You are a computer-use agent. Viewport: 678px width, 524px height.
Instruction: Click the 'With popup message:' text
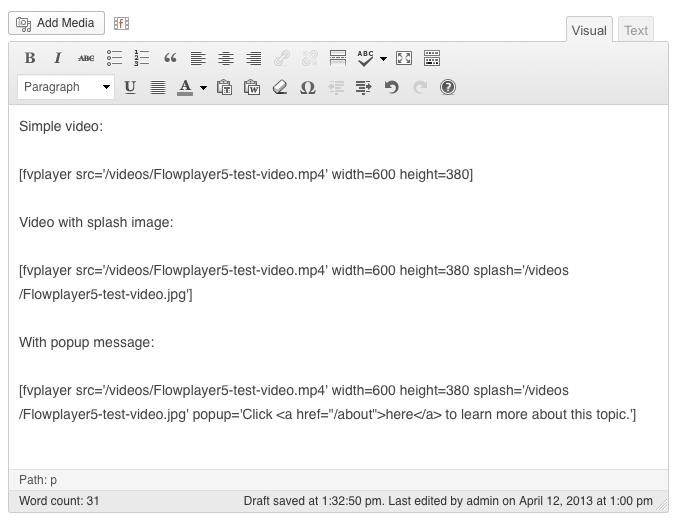(86, 342)
